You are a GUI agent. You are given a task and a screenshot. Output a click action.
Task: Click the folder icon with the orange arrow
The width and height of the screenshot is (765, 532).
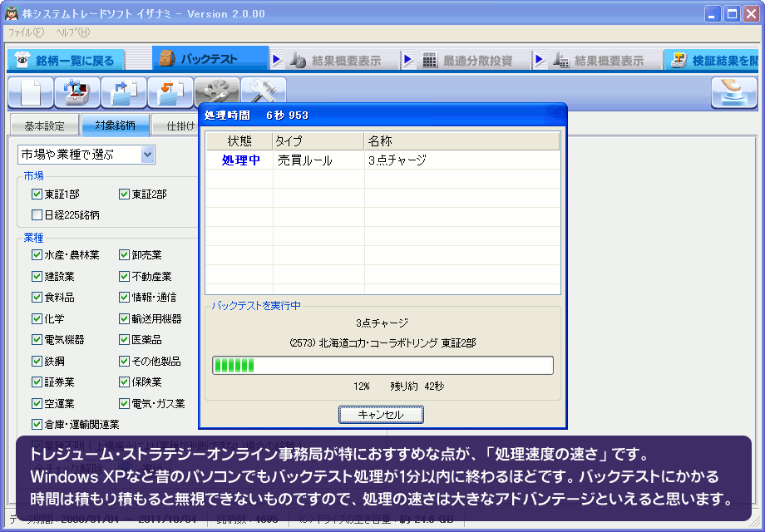[x=170, y=92]
